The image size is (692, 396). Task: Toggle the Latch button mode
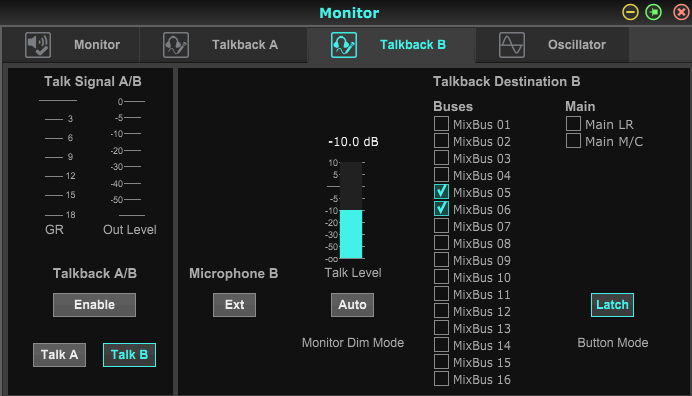click(x=613, y=305)
